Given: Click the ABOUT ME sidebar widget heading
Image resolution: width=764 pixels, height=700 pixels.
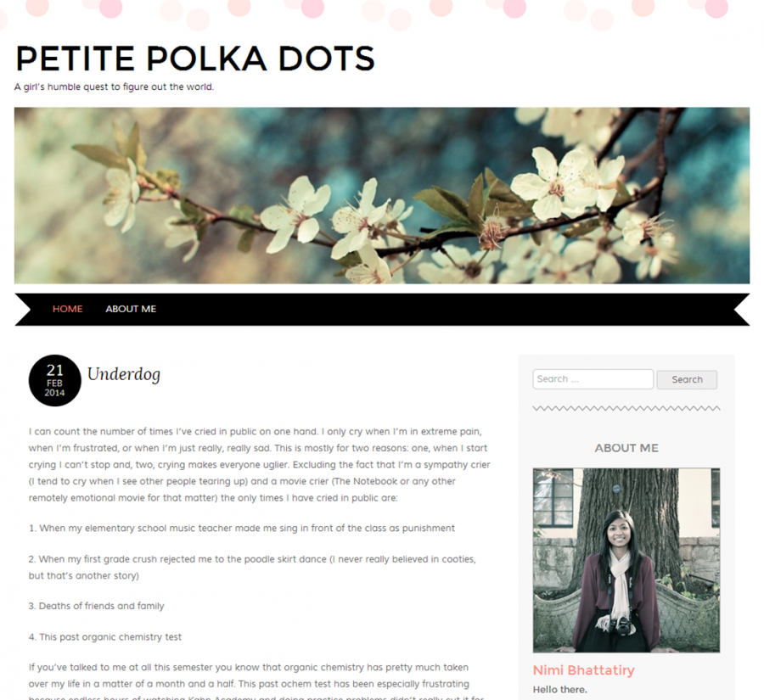Looking at the screenshot, I should (x=626, y=448).
